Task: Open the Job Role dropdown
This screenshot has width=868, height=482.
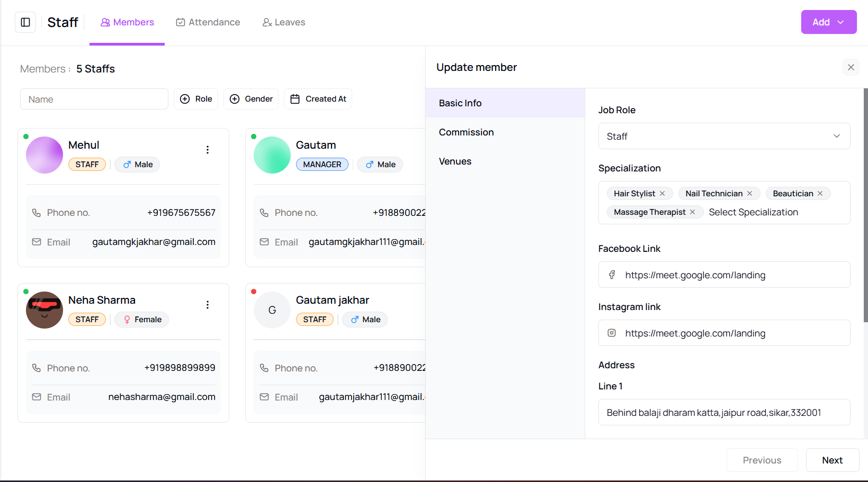Action: pyautogui.click(x=724, y=137)
